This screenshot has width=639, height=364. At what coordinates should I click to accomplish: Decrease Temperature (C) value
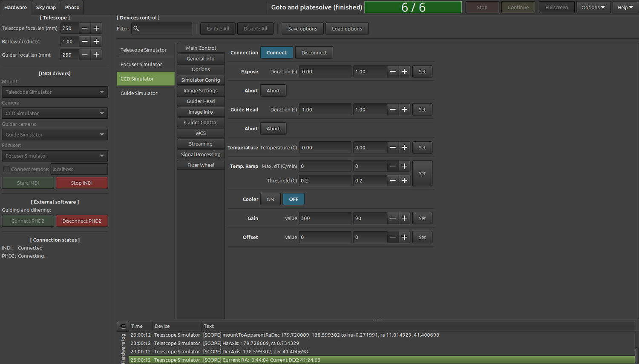[x=393, y=147]
